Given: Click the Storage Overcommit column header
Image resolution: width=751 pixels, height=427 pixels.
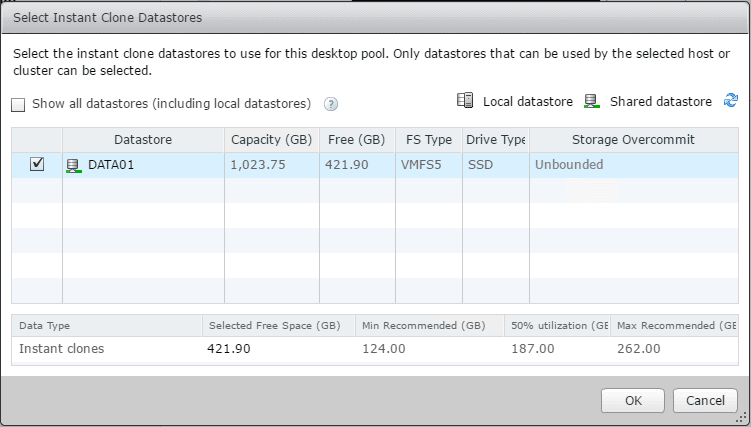Looking at the screenshot, I should (x=632, y=139).
